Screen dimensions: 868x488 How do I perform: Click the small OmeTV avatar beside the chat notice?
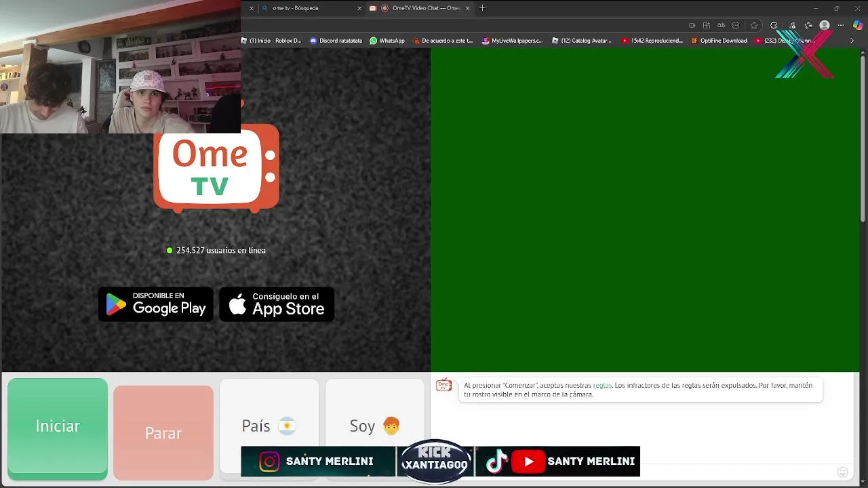coord(443,385)
